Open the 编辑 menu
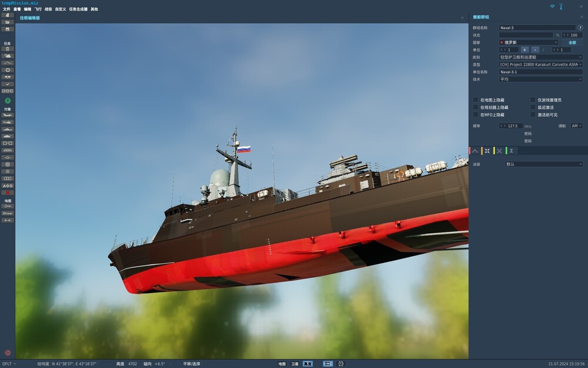Image resolution: width=588 pixels, height=368 pixels. 28,9
